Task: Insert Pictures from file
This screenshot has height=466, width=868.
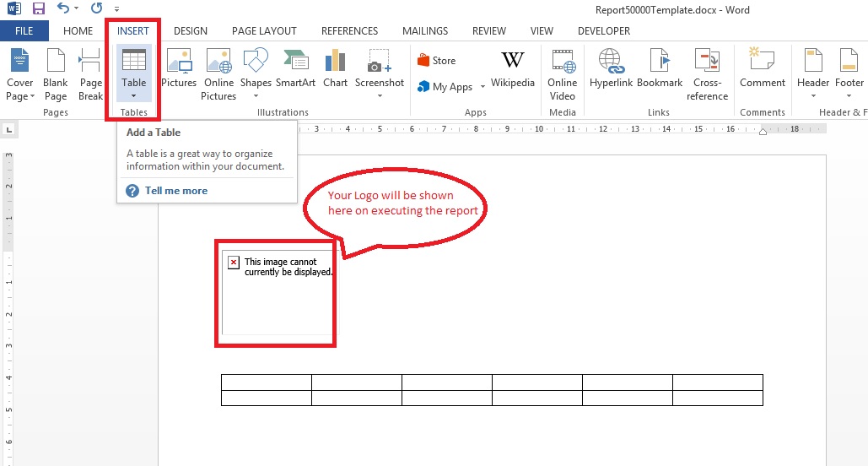Action: tap(179, 68)
